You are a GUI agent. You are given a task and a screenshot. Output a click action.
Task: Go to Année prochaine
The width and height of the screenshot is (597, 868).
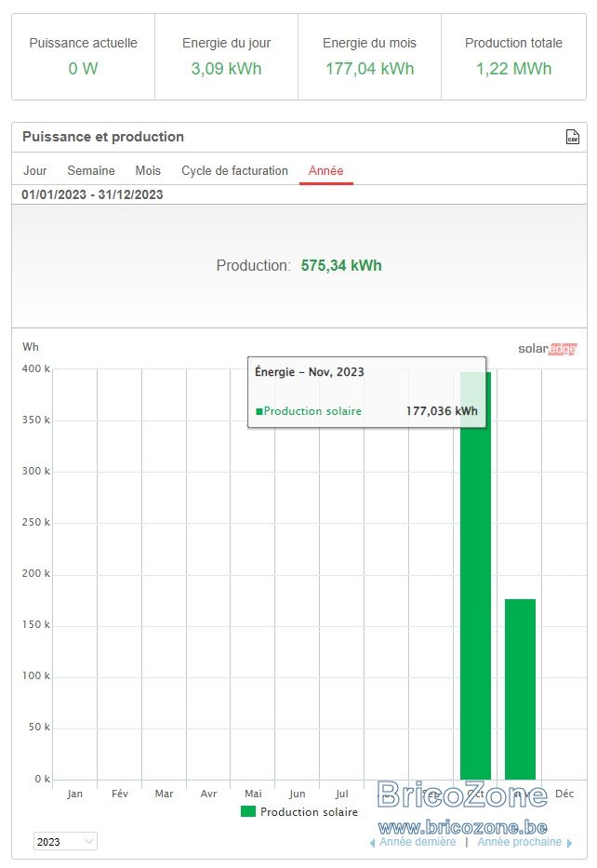pyautogui.click(x=520, y=842)
